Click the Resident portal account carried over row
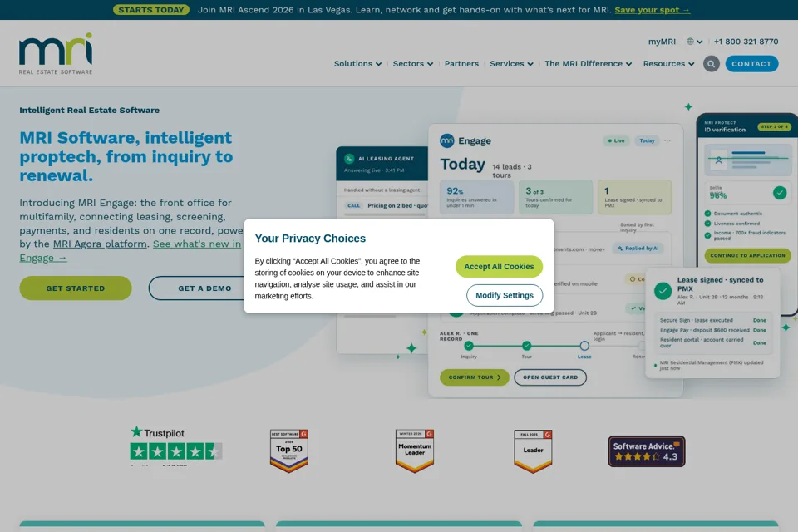Screen dimensions: 798x532 713,342
